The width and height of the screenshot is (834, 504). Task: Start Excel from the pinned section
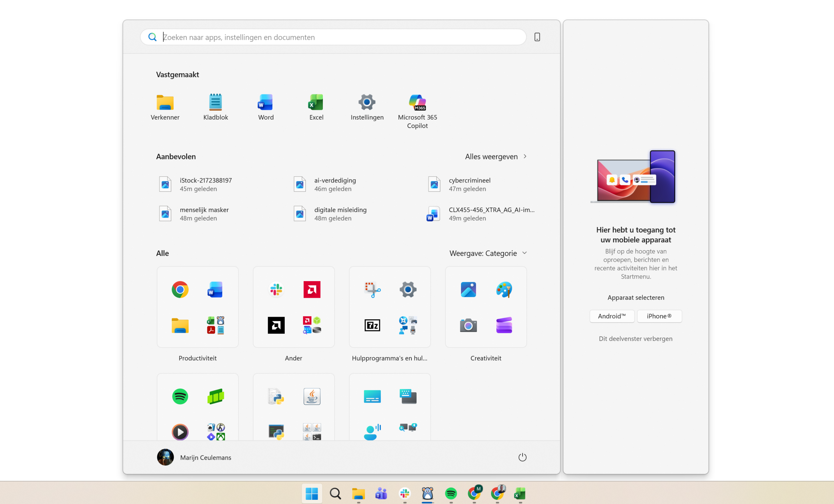316,107
